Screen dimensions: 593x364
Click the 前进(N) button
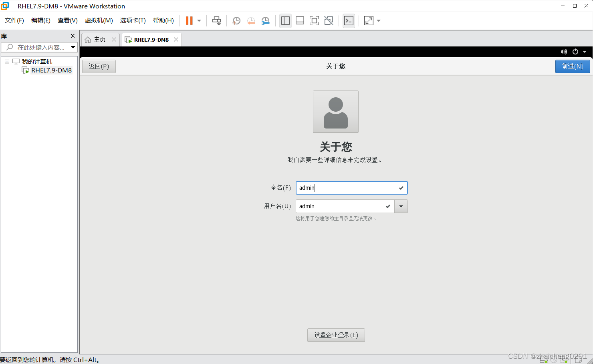573,66
